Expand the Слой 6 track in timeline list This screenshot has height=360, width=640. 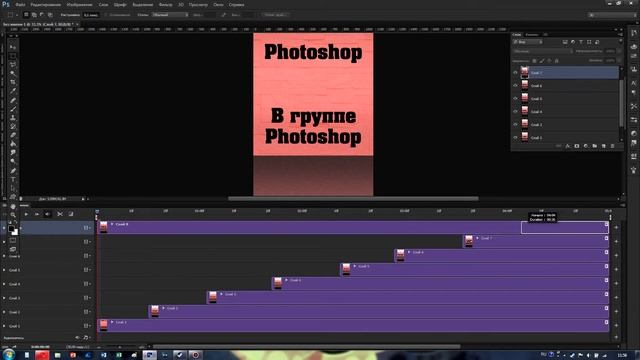tap(4, 256)
